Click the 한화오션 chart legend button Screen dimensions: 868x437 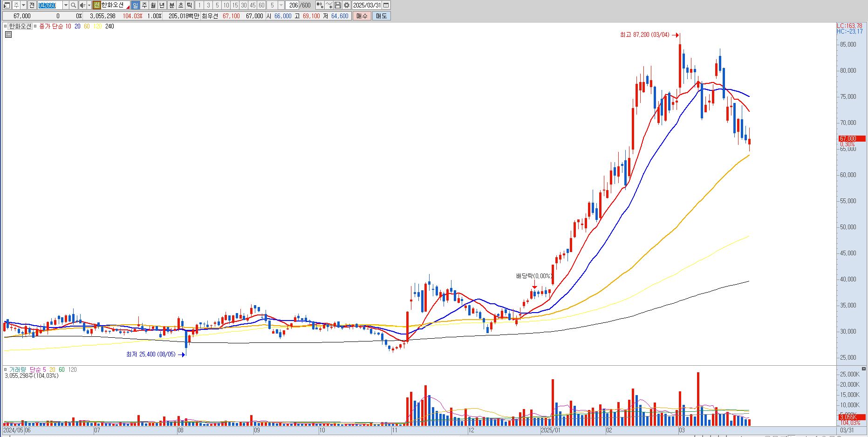pyautogui.click(x=20, y=26)
